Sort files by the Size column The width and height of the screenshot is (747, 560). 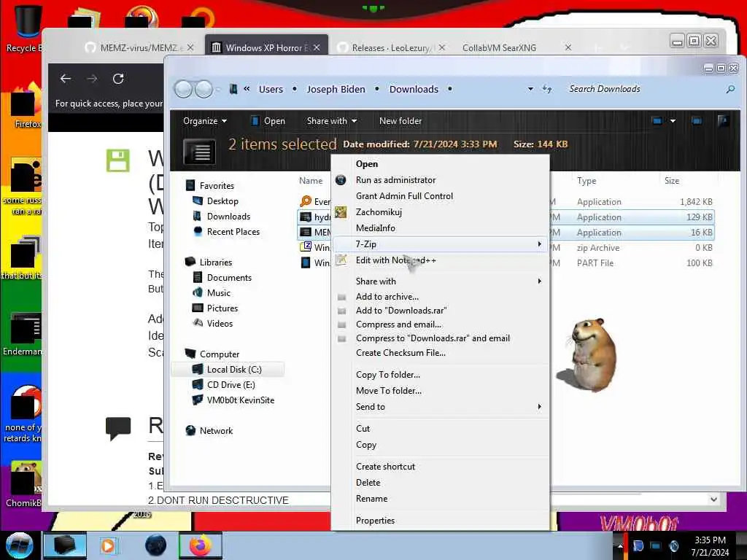[672, 181]
